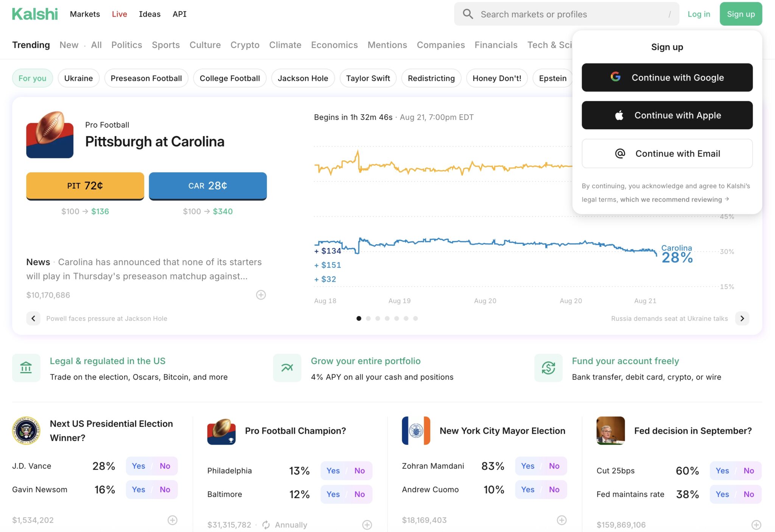Focus the Search markets or profiles field
Viewport: 775px width, 532px height.
pyautogui.click(x=568, y=14)
